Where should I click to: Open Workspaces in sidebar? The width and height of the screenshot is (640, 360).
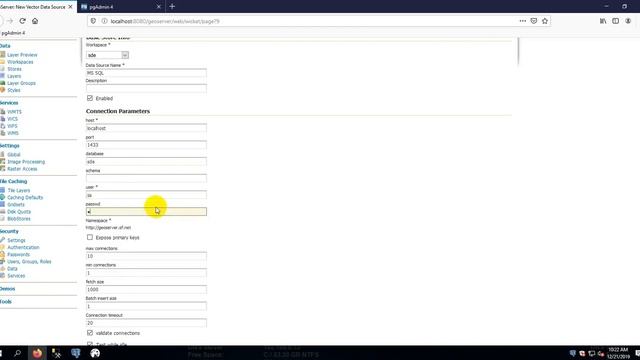(x=20, y=62)
